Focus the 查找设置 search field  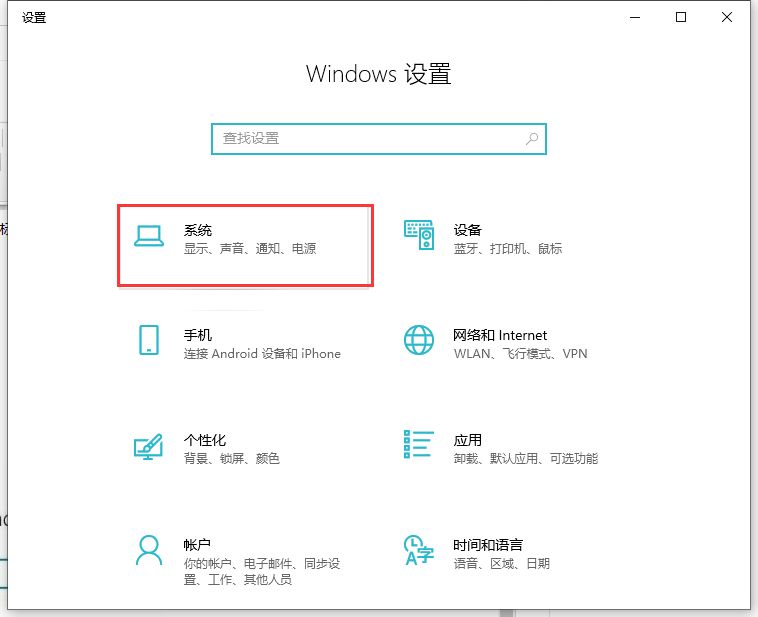[365, 138]
